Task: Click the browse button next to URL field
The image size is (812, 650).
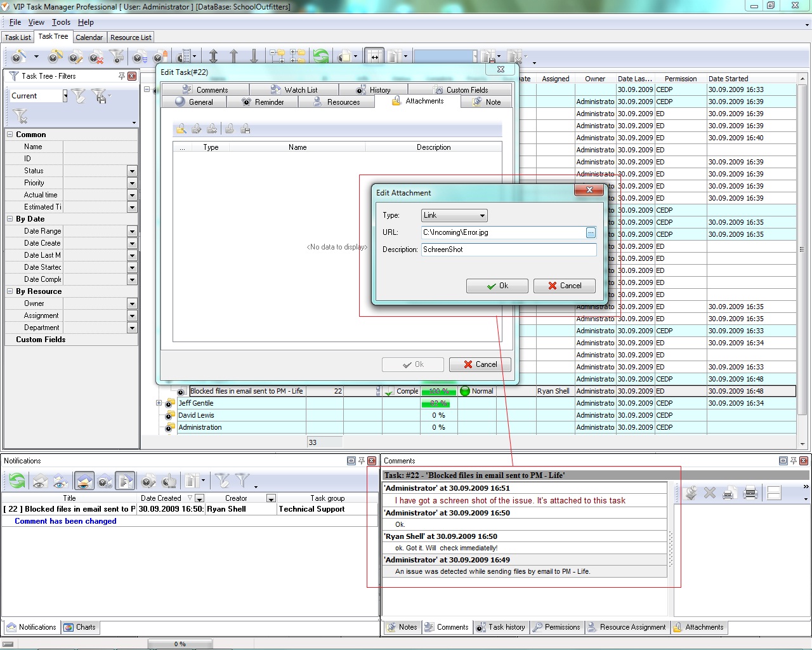Action: tap(591, 233)
